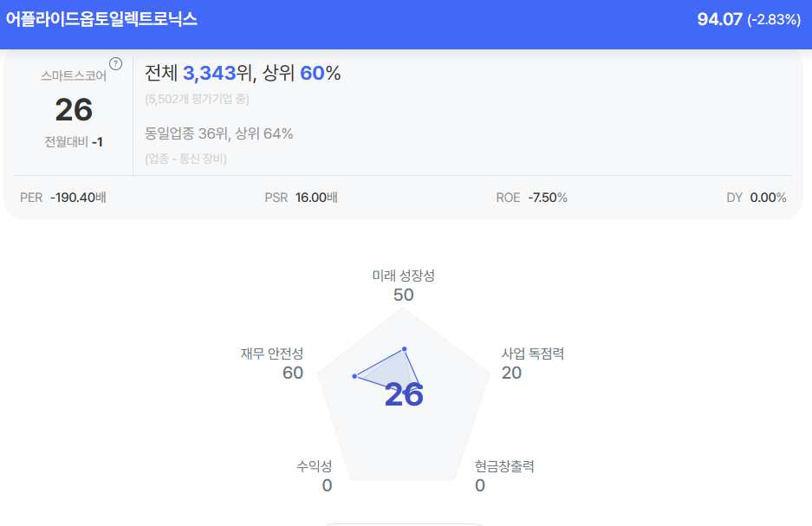The height and width of the screenshot is (526, 812).
Task: Click the ROE -7.50% metric
Action: pyautogui.click(x=531, y=198)
